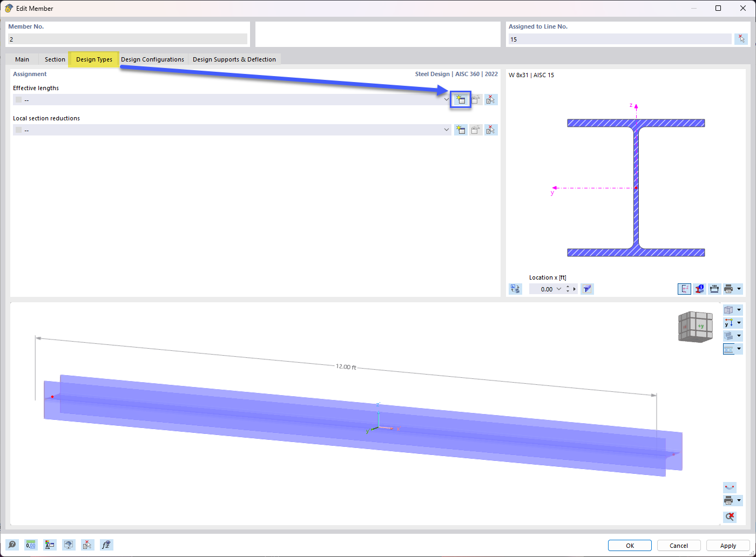
Task: Expand the isometric view options arrow
Action: tap(739, 310)
